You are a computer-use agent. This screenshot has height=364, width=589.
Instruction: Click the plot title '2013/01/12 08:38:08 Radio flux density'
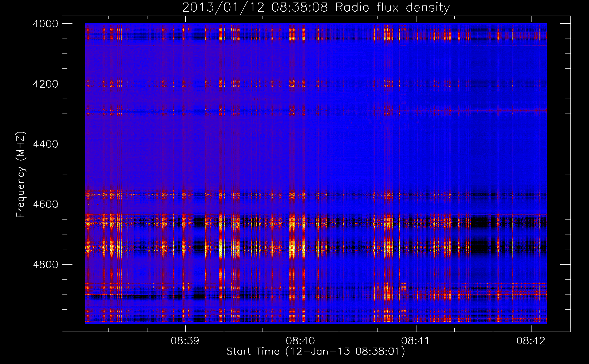[316, 8]
